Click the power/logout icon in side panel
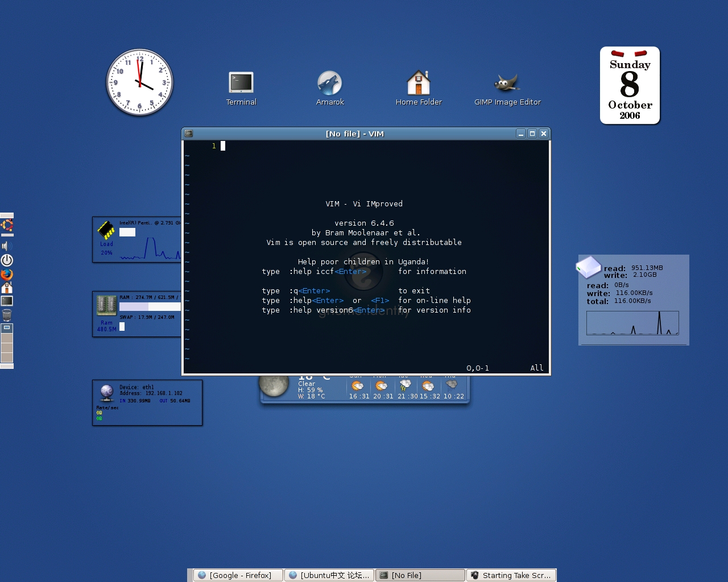Image resolution: width=728 pixels, height=582 pixels. (x=7, y=260)
